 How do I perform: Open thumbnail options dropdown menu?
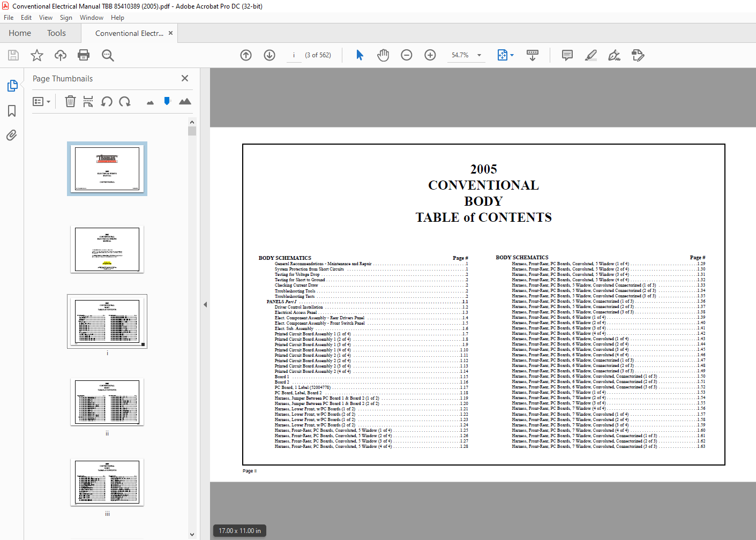click(x=41, y=101)
